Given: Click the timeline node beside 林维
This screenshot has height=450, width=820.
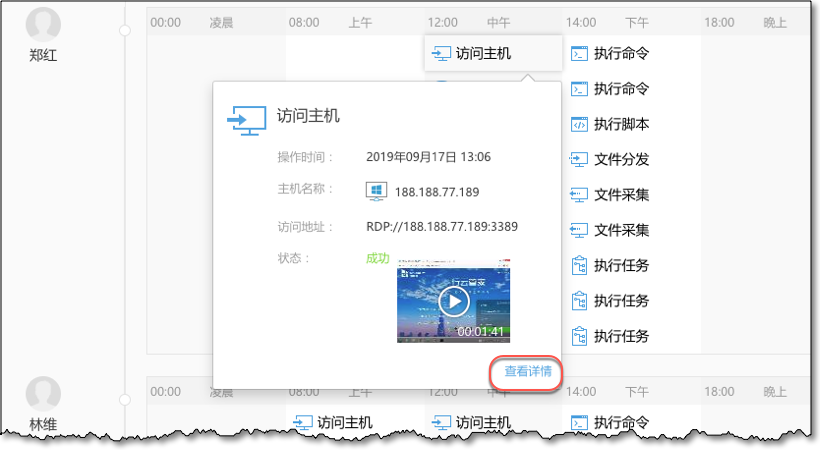Looking at the screenshot, I should 124,400.
